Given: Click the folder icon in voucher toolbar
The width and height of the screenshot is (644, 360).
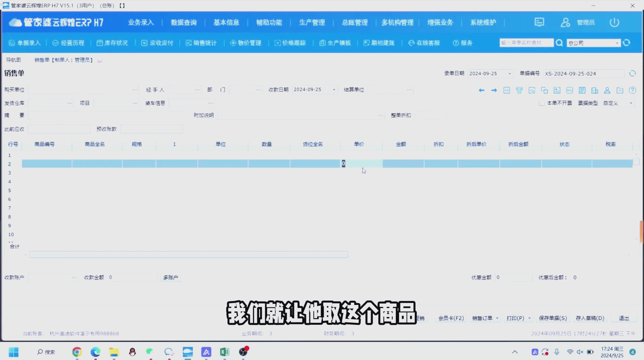Looking at the screenshot, I should point(620,91).
